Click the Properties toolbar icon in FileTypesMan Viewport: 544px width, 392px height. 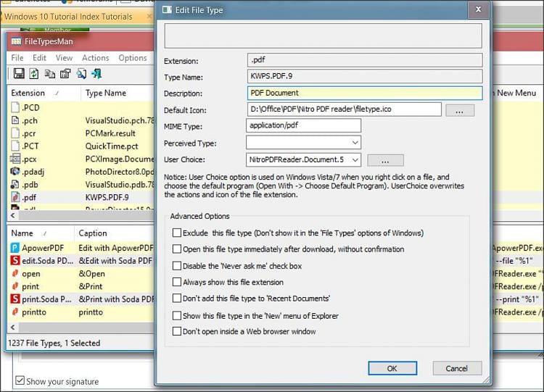pyautogui.click(x=65, y=73)
